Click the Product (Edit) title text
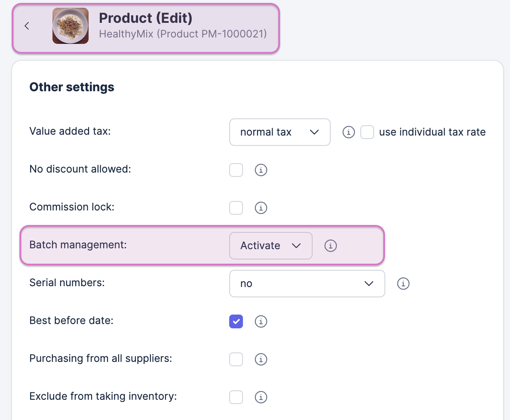Image resolution: width=510 pixels, height=420 pixels. pyautogui.click(x=145, y=18)
